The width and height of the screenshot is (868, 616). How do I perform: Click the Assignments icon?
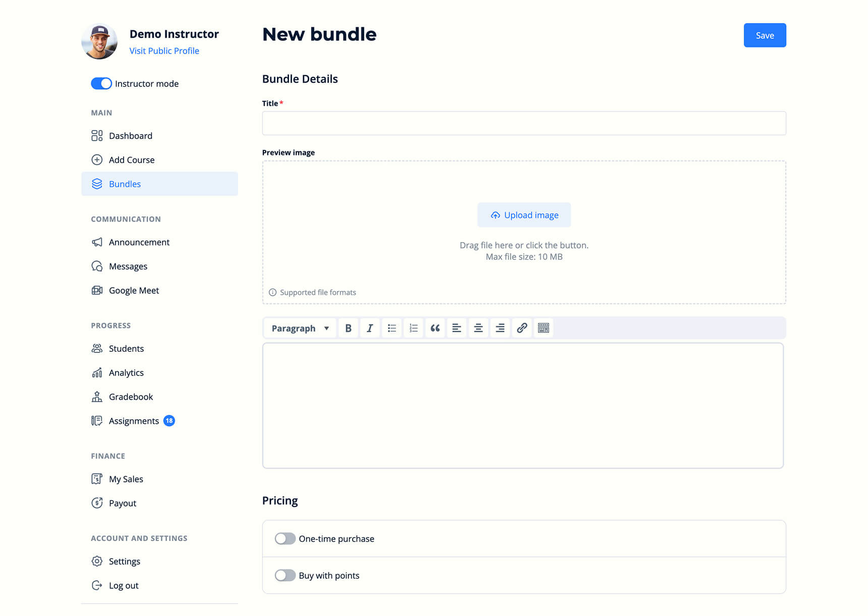coord(97,421)
